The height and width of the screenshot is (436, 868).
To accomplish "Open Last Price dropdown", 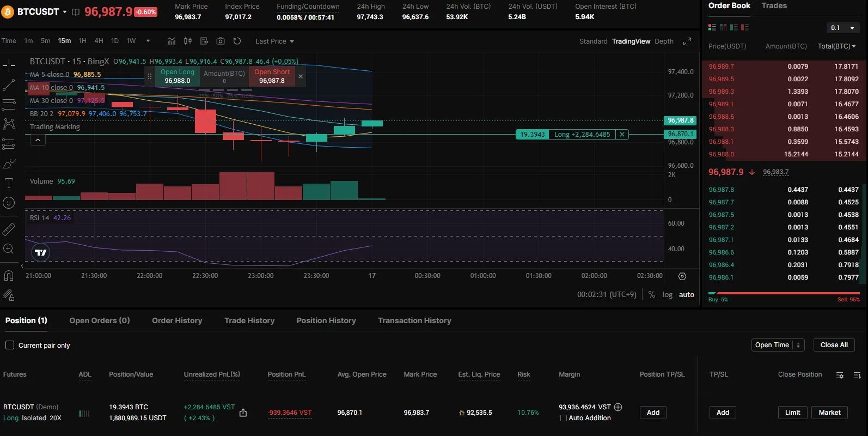I will [275, 41].
